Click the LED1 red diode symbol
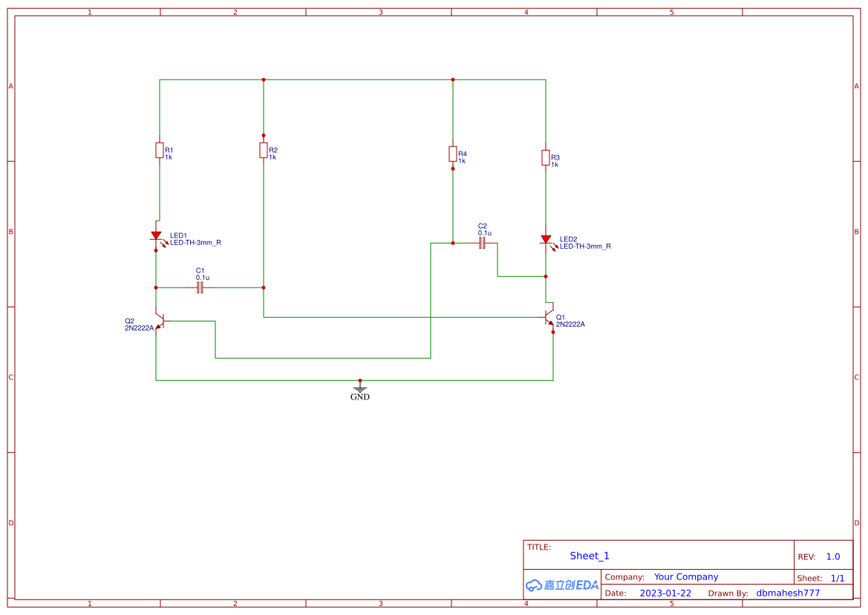This screenshot has height=615, width=868. click(x=156, y=236)
